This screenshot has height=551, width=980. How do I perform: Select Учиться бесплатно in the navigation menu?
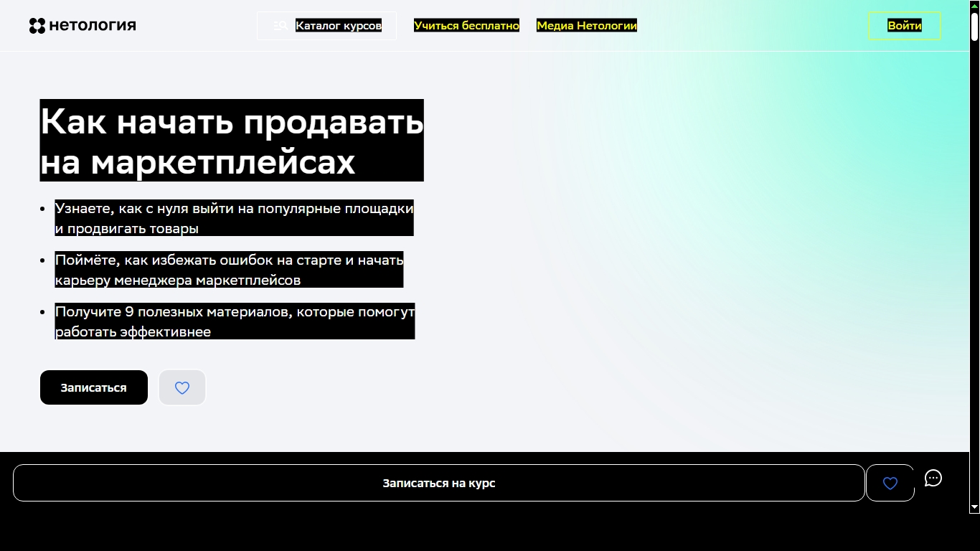point(466,25)
